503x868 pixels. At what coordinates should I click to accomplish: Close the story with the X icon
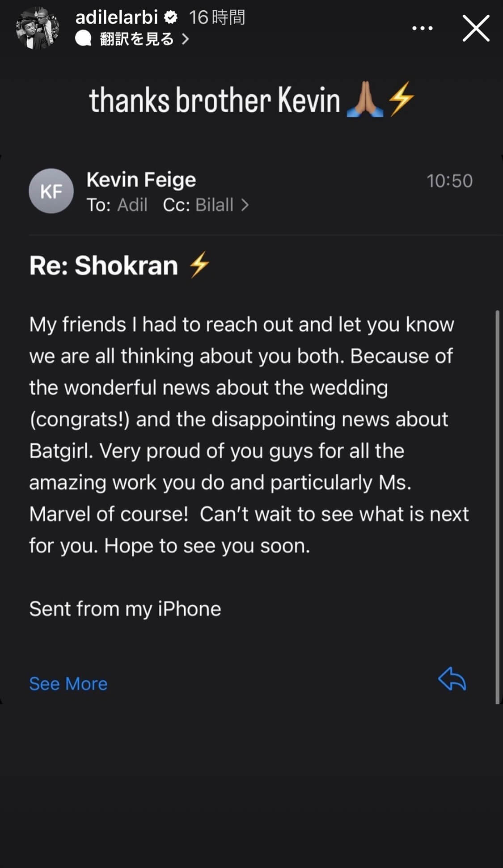tap(476, 28)
